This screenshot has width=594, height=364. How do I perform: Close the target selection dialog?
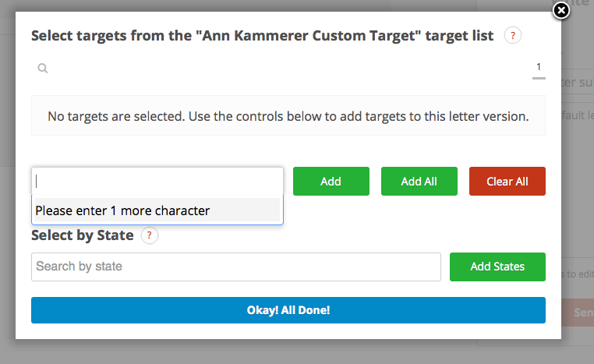click(x=561, y=11)
